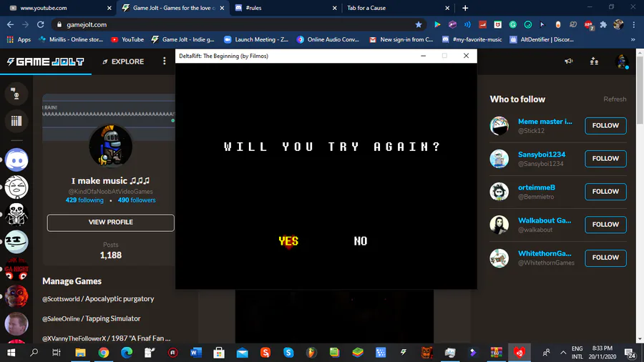Follow Walkabout Games
Viewport: 644px width, 362px height.
605,225
